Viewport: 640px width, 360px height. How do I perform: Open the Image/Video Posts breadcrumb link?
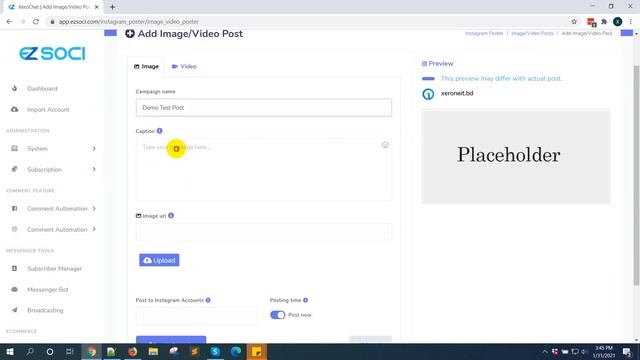click(x=532, y=33)
